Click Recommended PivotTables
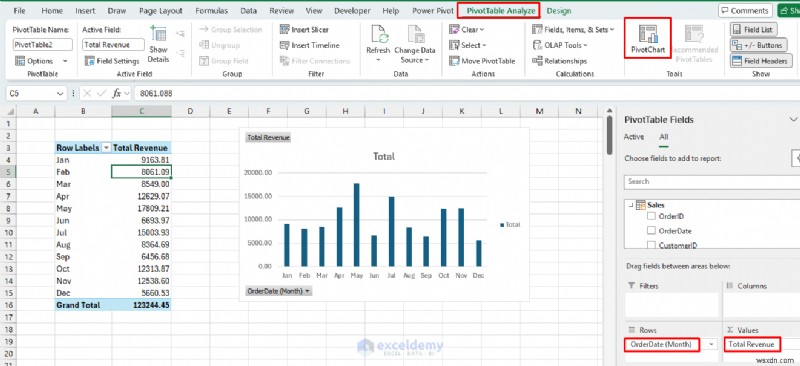800x366 pixels. click(x=694, y=44)
